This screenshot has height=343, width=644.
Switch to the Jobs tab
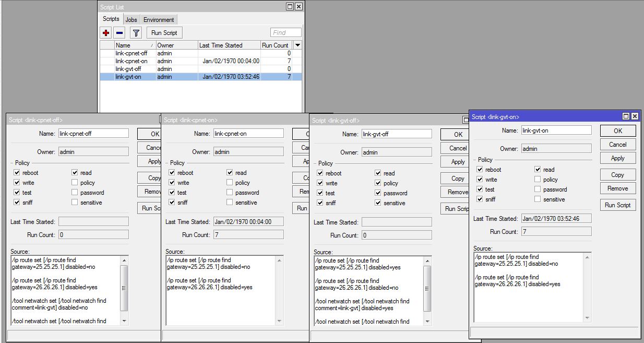click(x=131, y=20)
